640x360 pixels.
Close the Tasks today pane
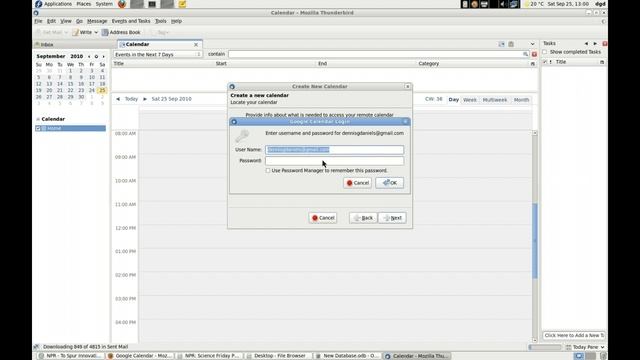click(604, 43)
